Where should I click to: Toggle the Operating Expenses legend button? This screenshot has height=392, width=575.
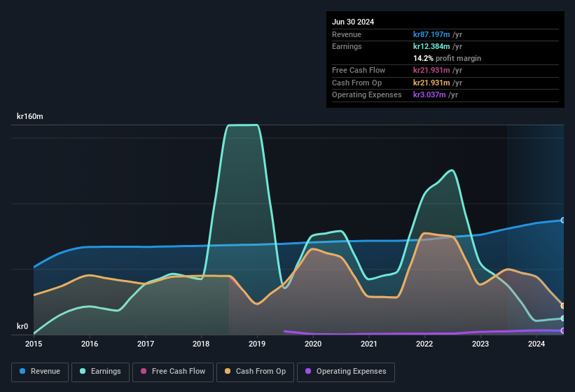click(x=346, y=372)
